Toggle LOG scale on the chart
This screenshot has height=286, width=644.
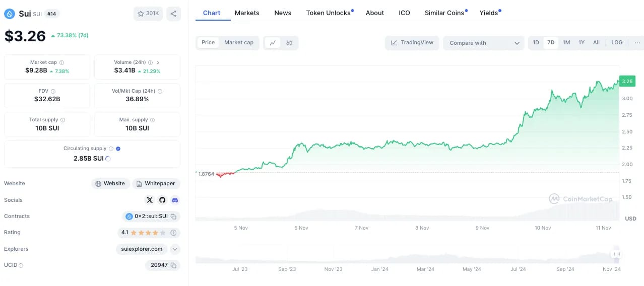click(x=617, y=43)
